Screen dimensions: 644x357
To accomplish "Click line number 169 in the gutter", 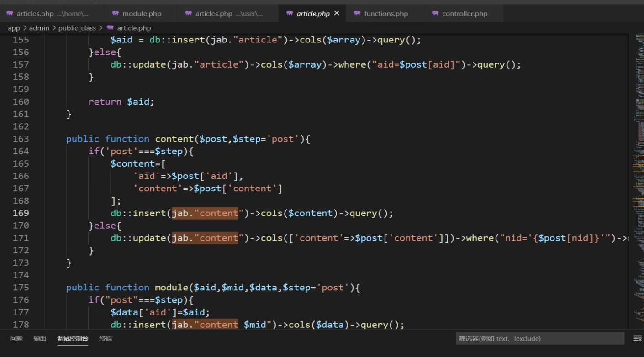I will point(21,213).
